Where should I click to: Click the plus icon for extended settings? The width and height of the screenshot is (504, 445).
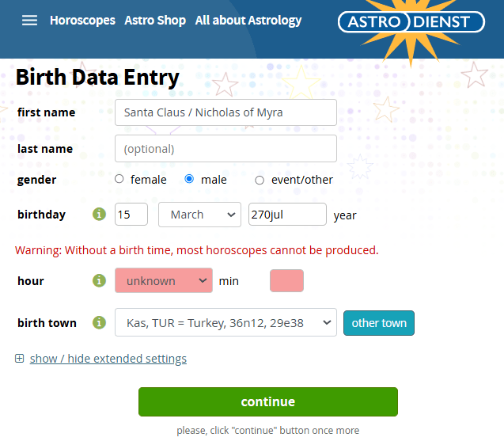click(x=20, y=359)
